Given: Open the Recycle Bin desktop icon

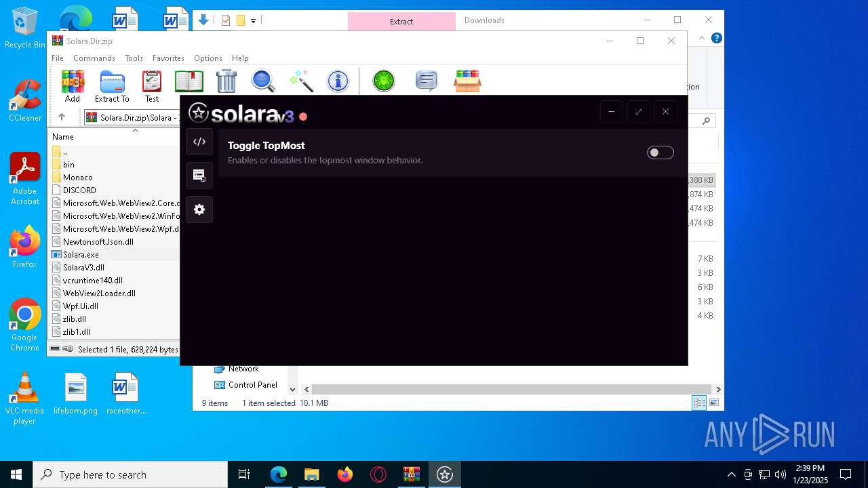Looking at the screenshot, I should click(24, 28).
